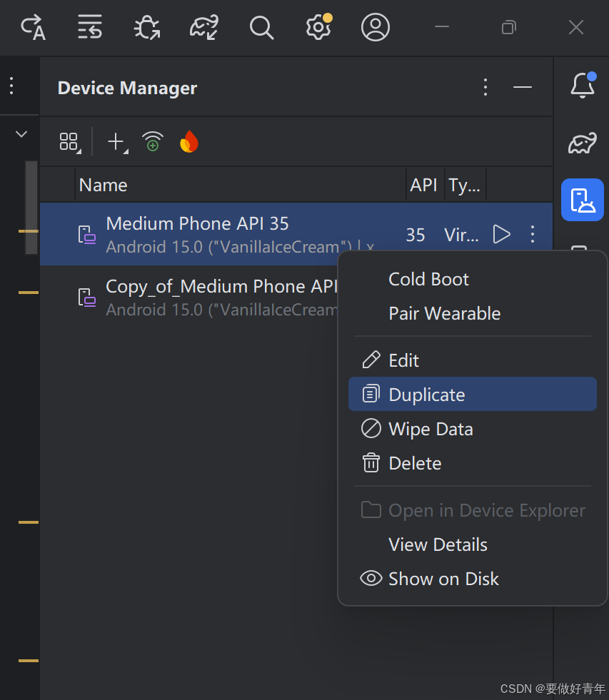This screenshot has width=609, height=700.
Task: Click the Debug bug icon
Action: (147, 28)
